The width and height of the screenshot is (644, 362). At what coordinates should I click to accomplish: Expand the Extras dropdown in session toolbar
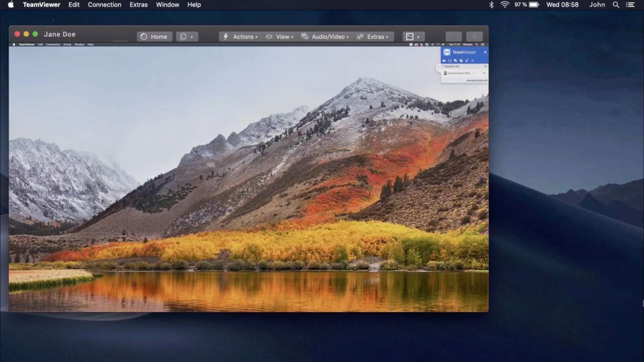pos(372,37)
